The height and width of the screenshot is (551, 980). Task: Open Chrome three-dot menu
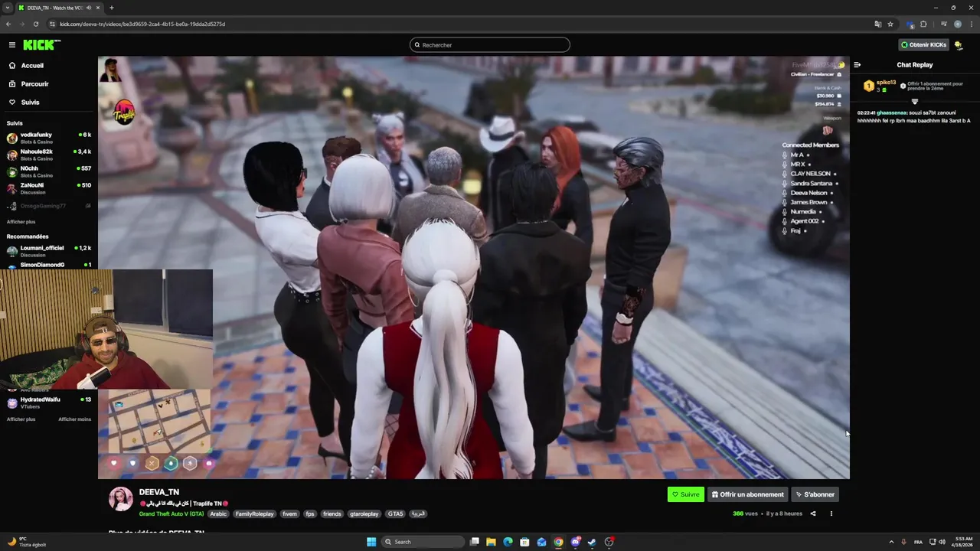click(x=971, y=24)
